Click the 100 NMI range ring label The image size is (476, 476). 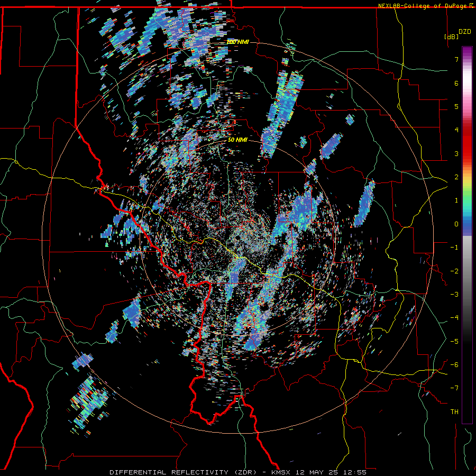point(237,42)
